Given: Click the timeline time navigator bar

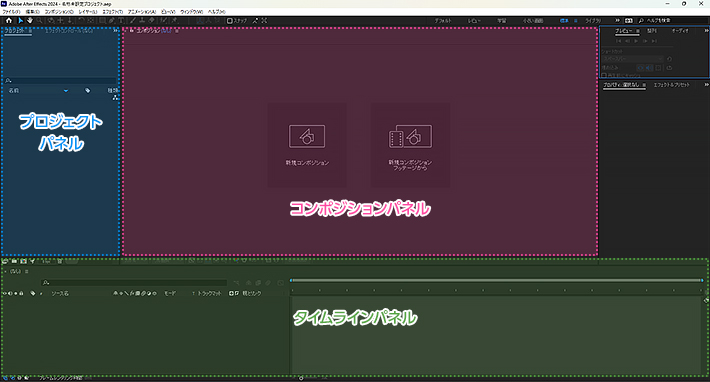Looking at the screenshot, I should (496, 281).
